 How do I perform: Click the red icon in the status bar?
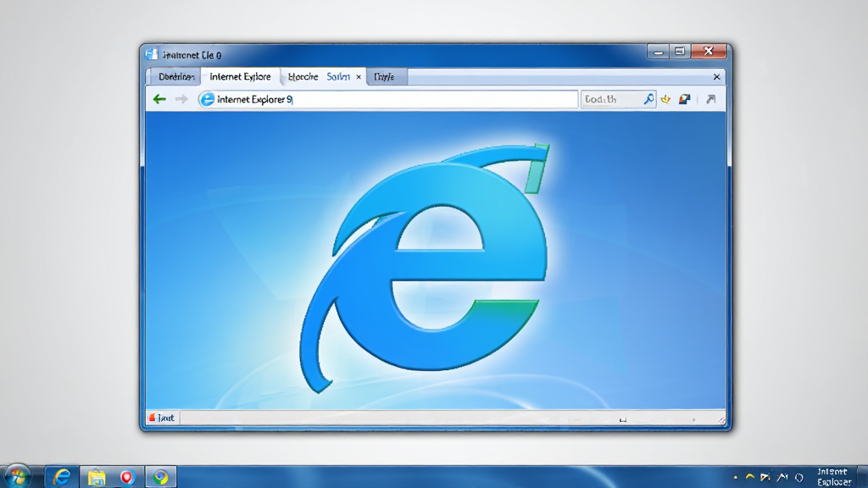coord(152,418)
